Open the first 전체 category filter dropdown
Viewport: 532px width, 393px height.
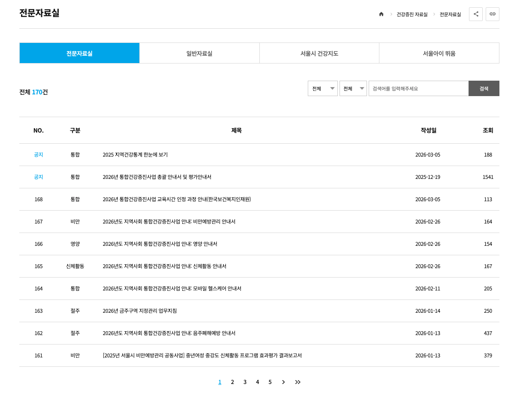click(323, 88)
